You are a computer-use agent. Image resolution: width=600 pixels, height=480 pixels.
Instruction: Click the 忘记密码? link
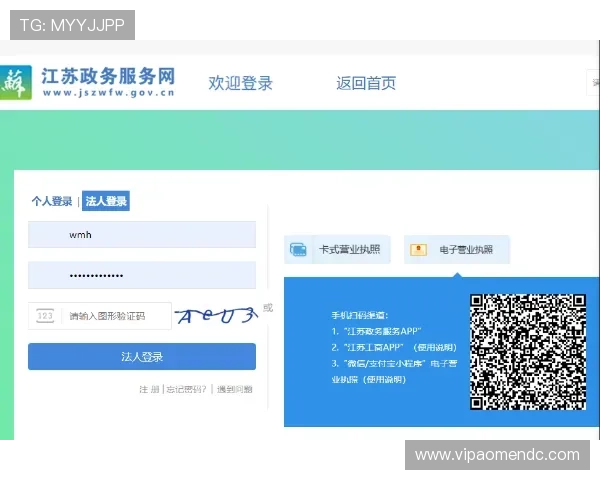click(186, 390)
